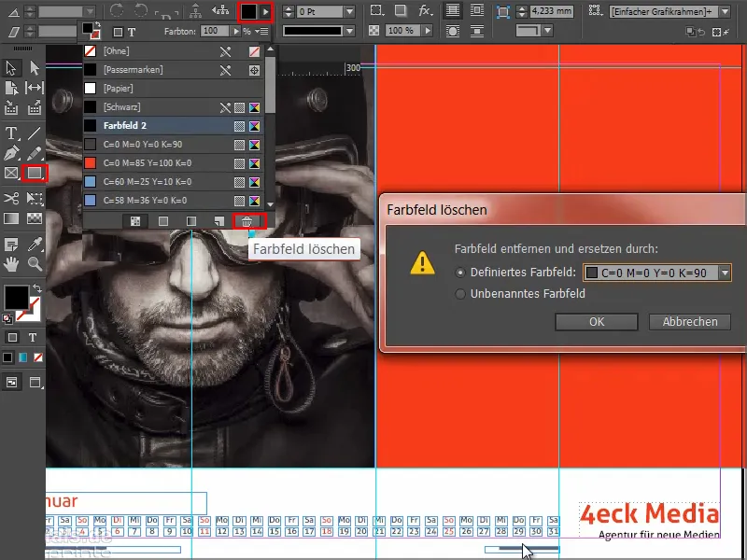
Task: Select the [Papier] swatch row
Action: click(174, 88)
